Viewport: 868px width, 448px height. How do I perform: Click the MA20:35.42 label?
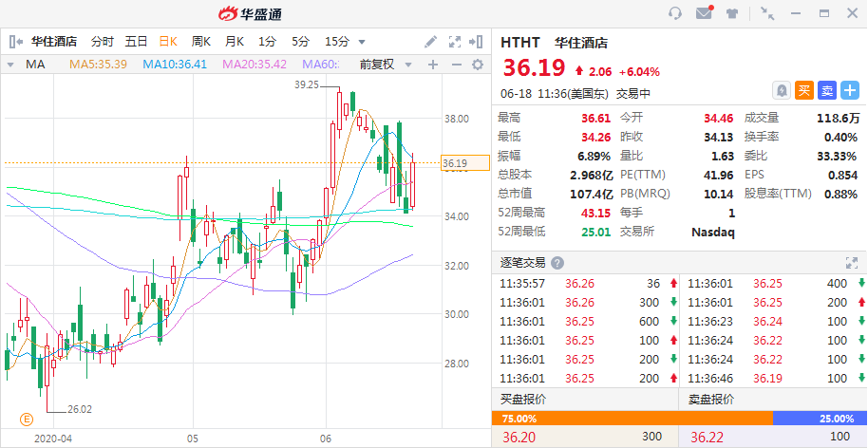pyautogui.click(x=255, y=65)
